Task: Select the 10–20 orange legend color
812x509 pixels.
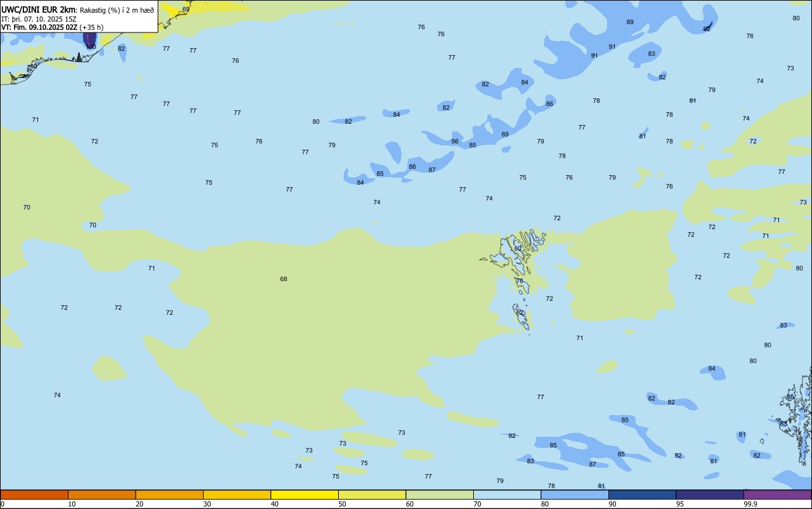Action: click(101, 494)
